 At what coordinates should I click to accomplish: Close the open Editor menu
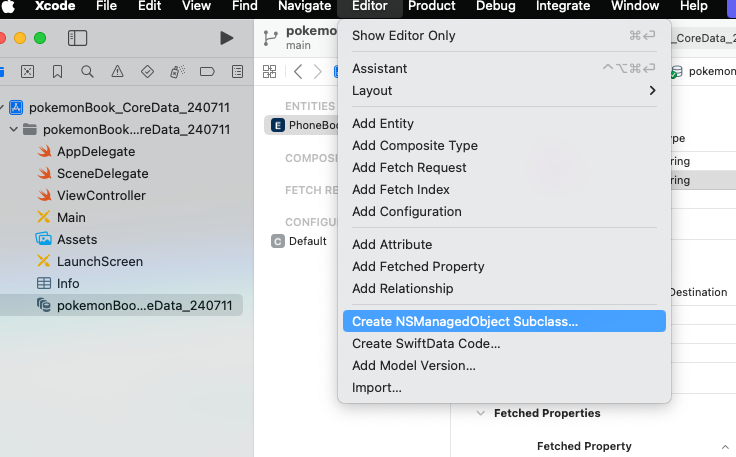[x=370, y=6]
